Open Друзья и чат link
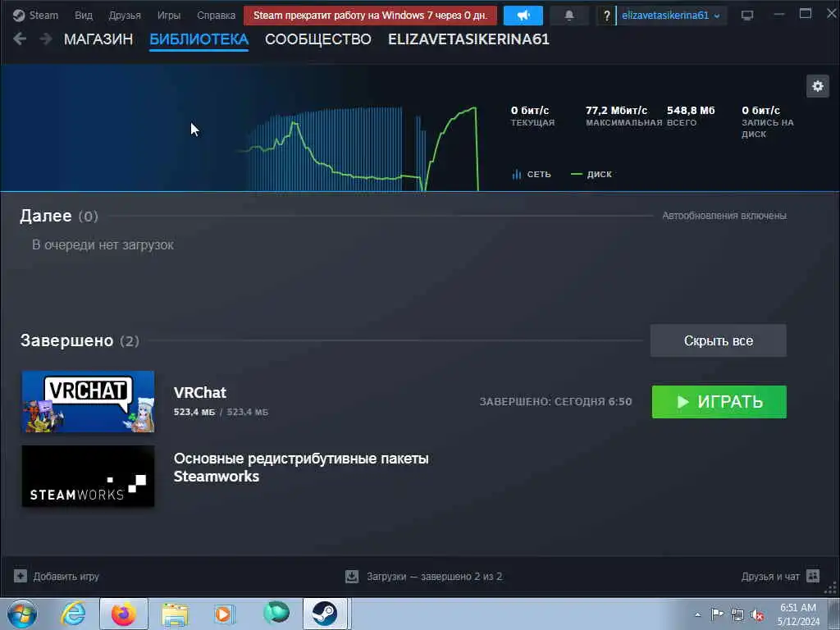Image resolution: width=840 pixels, height=630 pixels. (x=770, y=577)
